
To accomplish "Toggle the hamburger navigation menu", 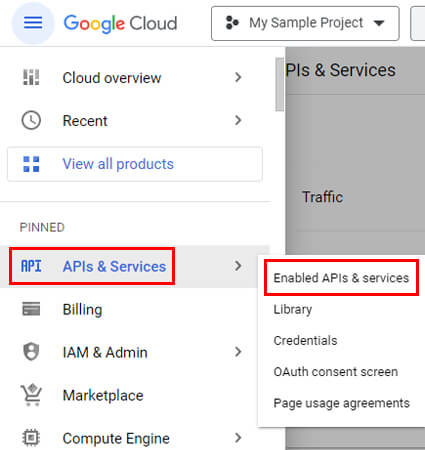I will (33, 23).
